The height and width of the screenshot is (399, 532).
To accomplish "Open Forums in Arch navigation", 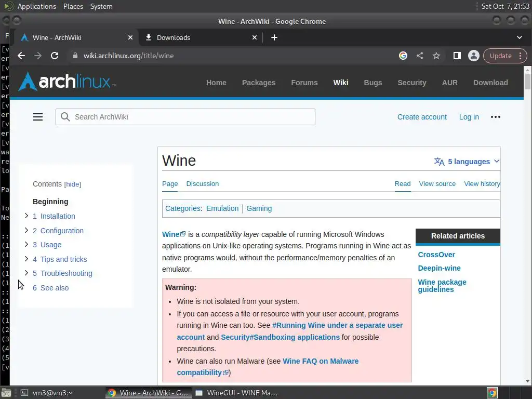I will point(304,83).
